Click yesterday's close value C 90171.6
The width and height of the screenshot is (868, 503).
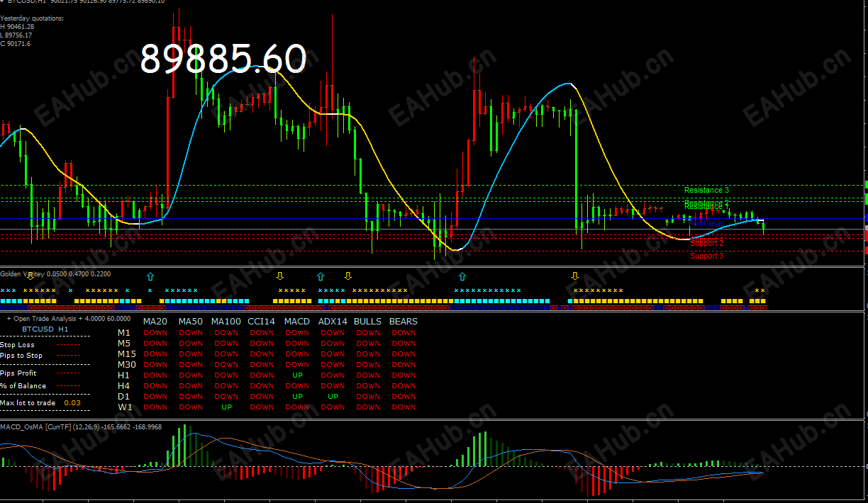tap(16, 43)
